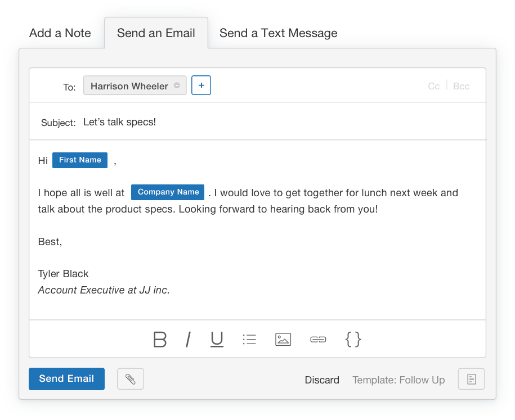Viewport: 515px width, 420px height.
Task: Open template variables with the braces icon
Action: [x=353, y=339]
